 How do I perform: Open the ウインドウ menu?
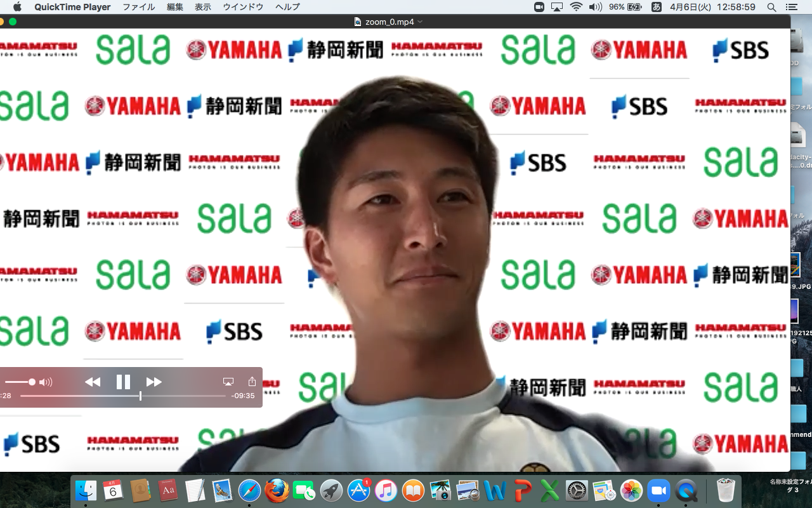pyautogui.click(x=243, y=7)
